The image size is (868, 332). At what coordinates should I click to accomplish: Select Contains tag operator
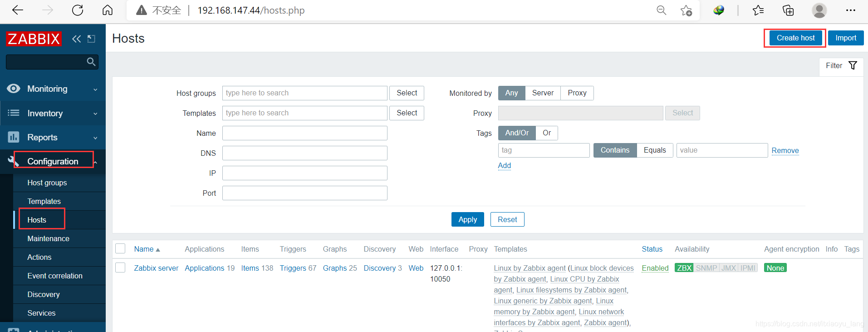tap(615, 150)
